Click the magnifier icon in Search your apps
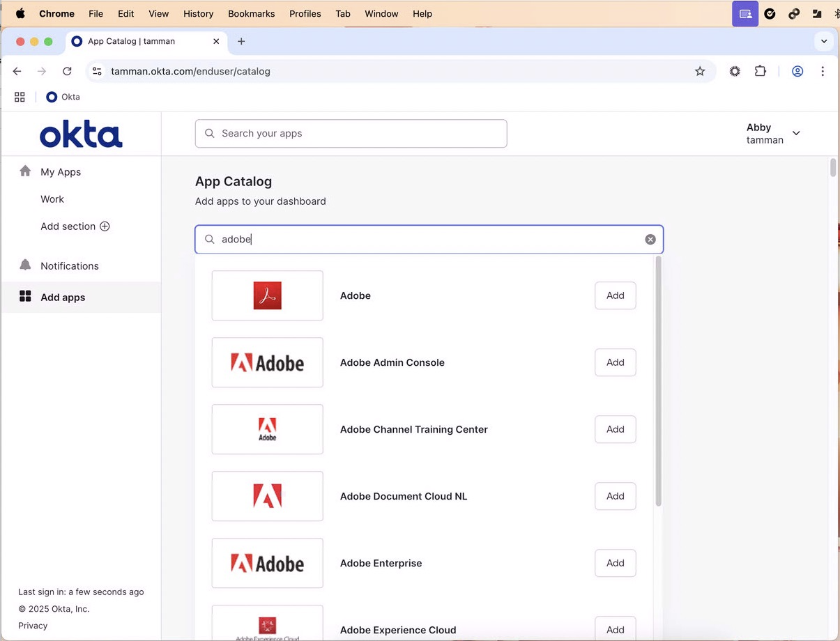Screen dimensions: 840x641 pos(209,133)
